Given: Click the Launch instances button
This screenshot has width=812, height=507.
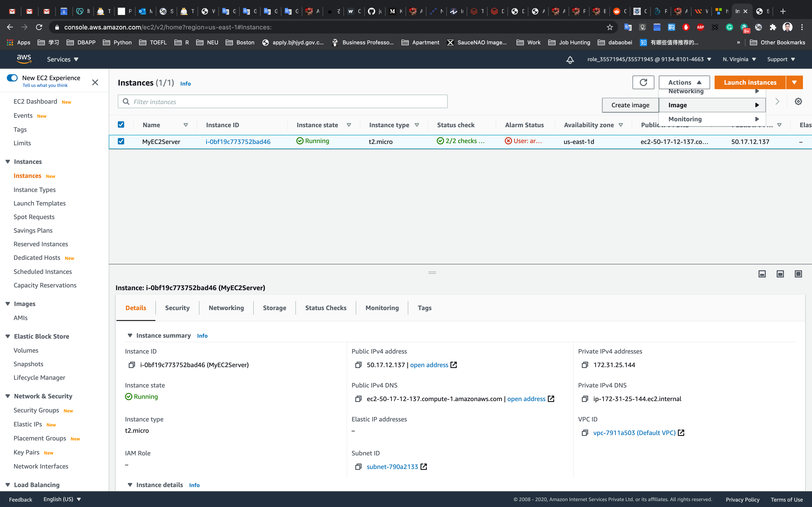Looking at the screenshot, I should (x=750, y=82).
